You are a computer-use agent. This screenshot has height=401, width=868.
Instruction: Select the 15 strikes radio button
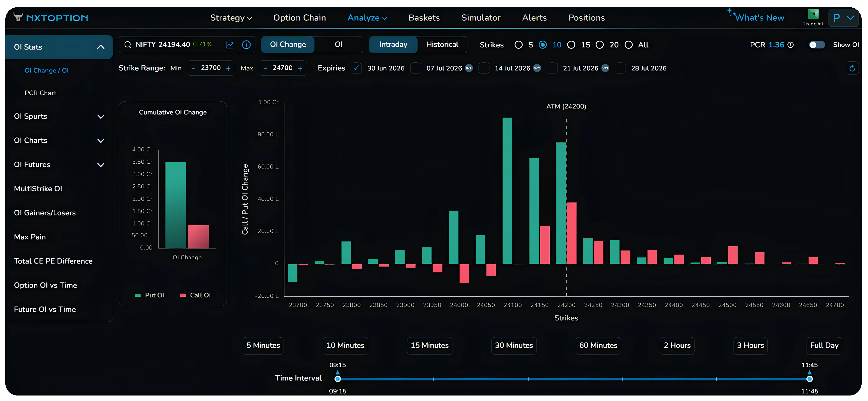[x=571, y=45]
